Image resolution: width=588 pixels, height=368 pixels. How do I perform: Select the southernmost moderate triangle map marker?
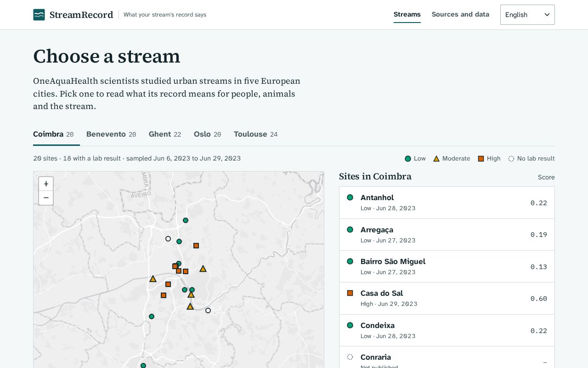tap(190, 306)
